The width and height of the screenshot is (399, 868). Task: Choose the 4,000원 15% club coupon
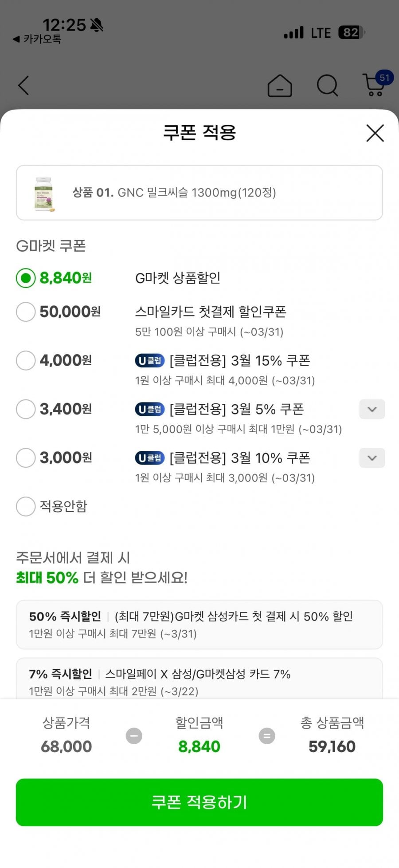point(26,360)
